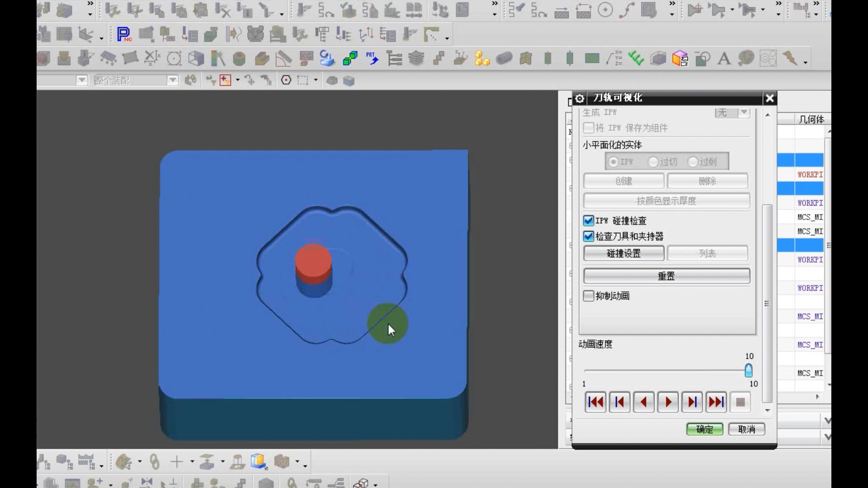Toggle the IPW 碰撞检查 checkbox
The image size is (868, 488).
pyautogui.click(x=588, y=221)
